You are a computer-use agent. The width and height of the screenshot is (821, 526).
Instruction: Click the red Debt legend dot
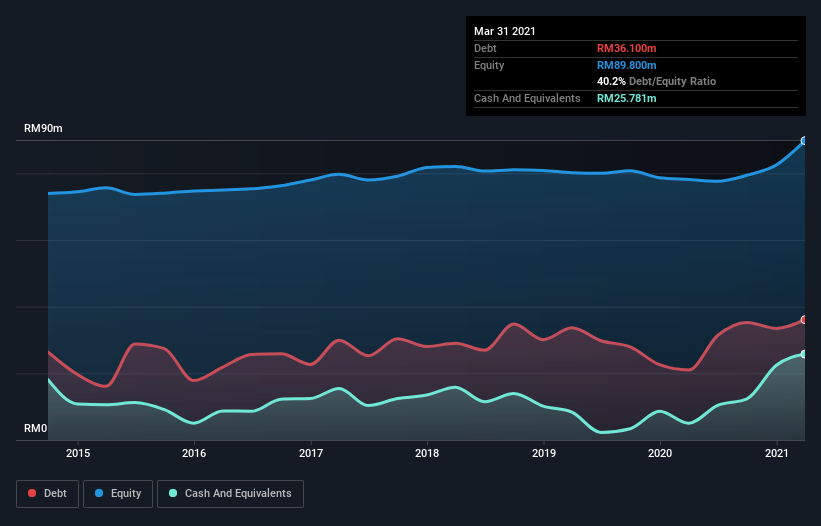pos(32,493)
